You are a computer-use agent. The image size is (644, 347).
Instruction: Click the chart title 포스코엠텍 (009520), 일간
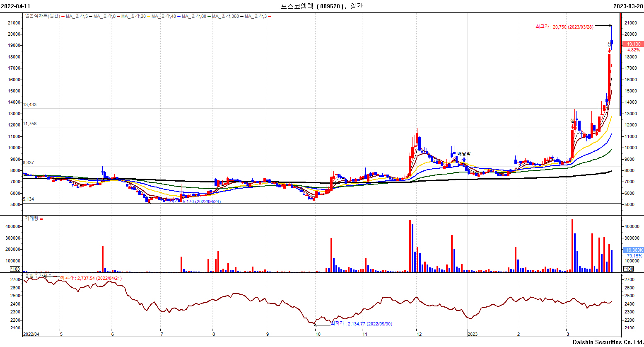[x=322, y=6]
